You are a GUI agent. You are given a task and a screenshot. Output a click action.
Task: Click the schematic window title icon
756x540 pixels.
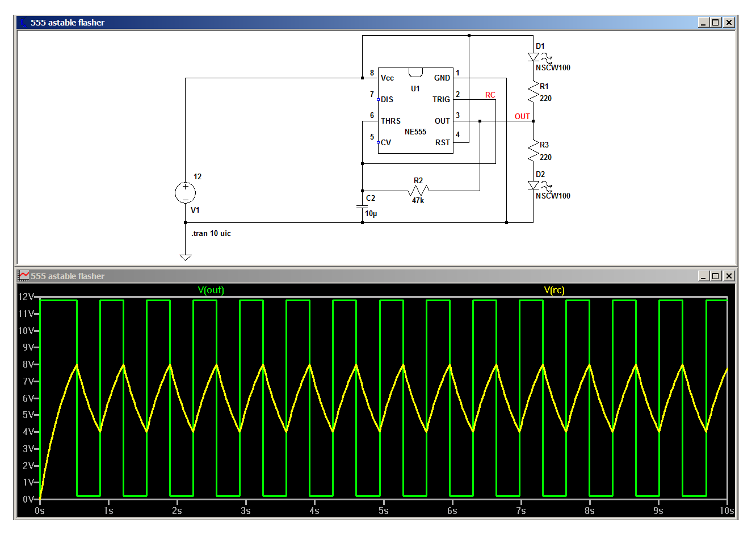pos(23,23)
